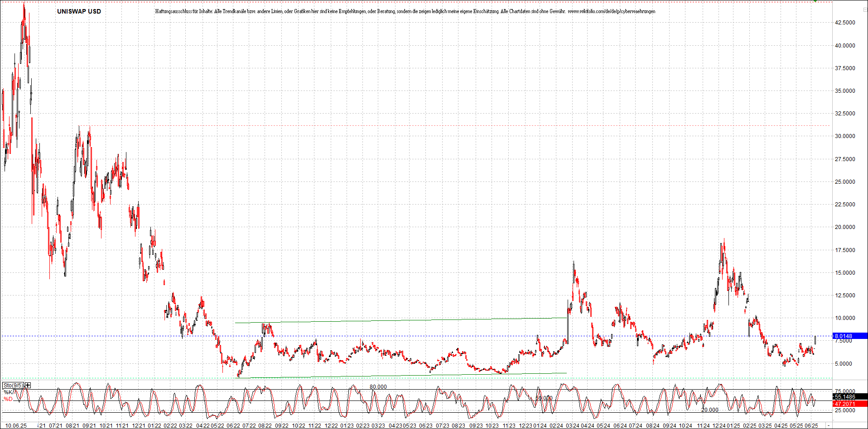Open the Sto(9/5) indicator settings label
Image resolution: width=868 pixels, height=429 pixels.
(x=13, y=386)
